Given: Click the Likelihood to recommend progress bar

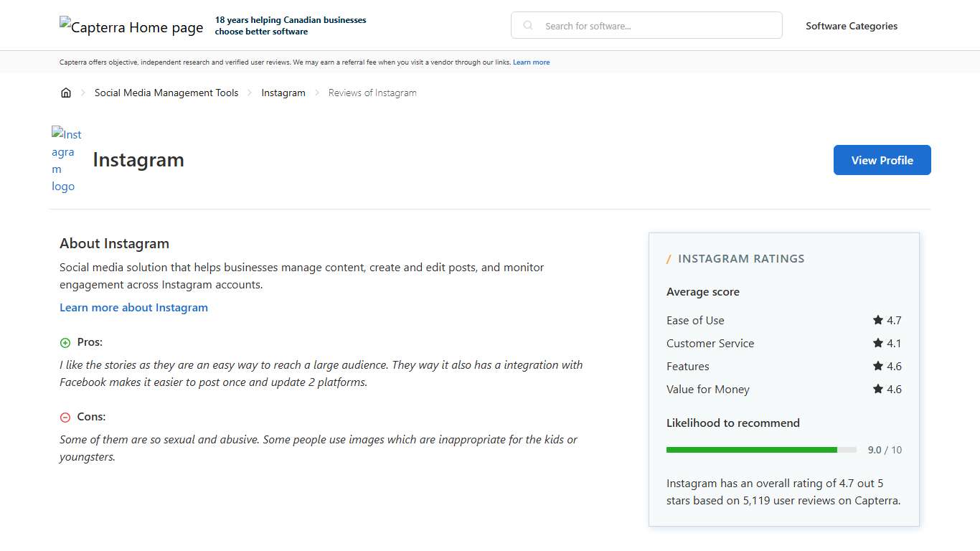Looking at the screenshot, I should point(760,450).
